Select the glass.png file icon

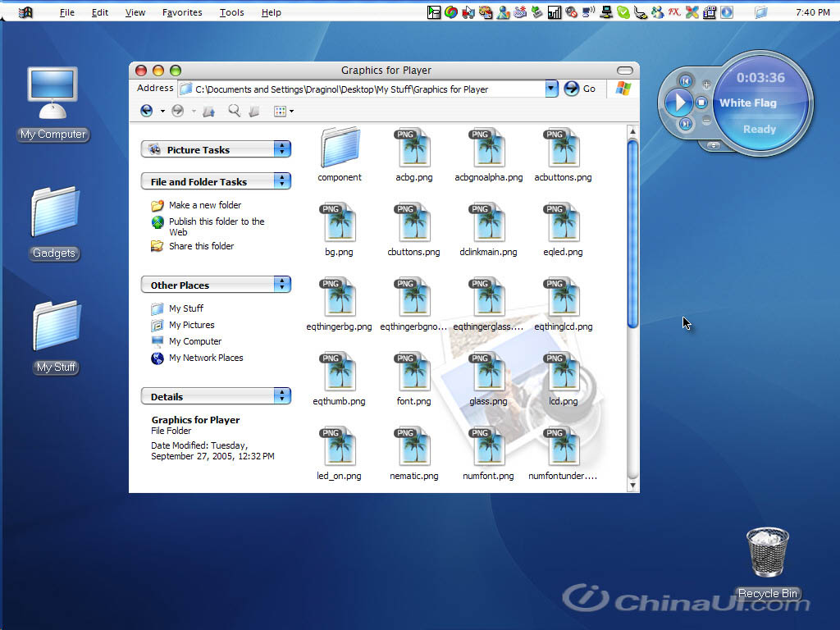(489, 371)
